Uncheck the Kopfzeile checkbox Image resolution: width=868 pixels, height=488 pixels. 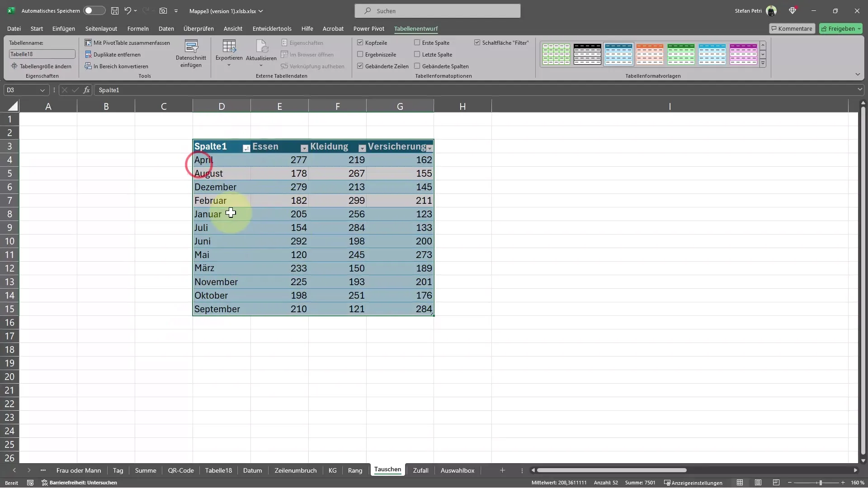360,42
